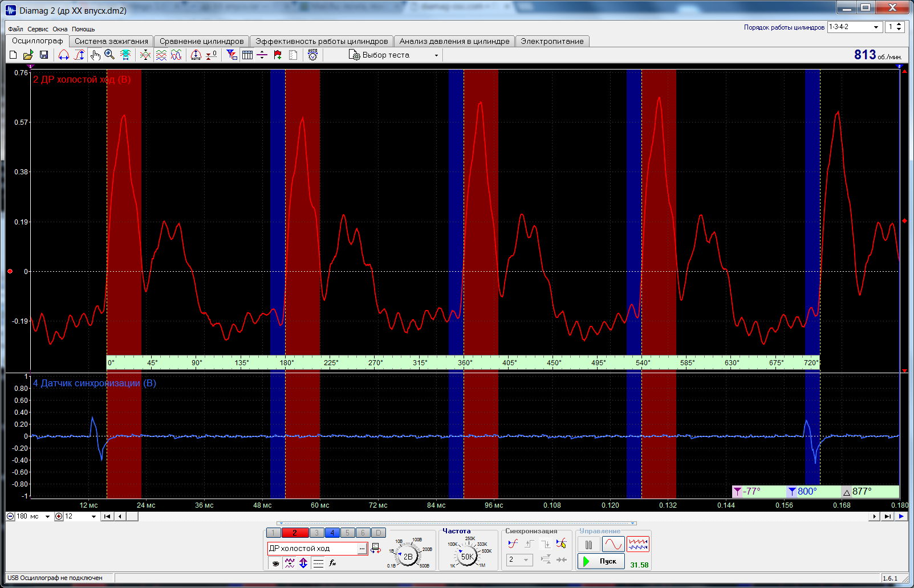Open the Выбор теста dropdown
The width and height of the screenshot is (914, 588).
click(x=395, y=55)
